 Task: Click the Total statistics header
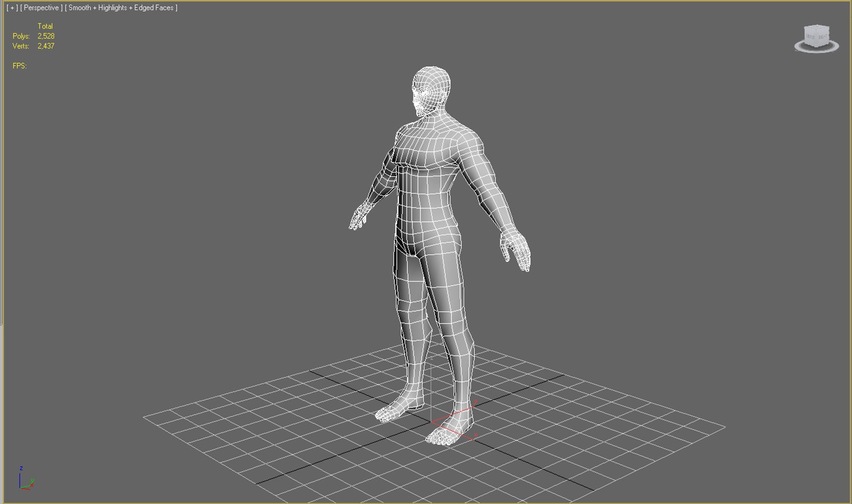[45, 26]
